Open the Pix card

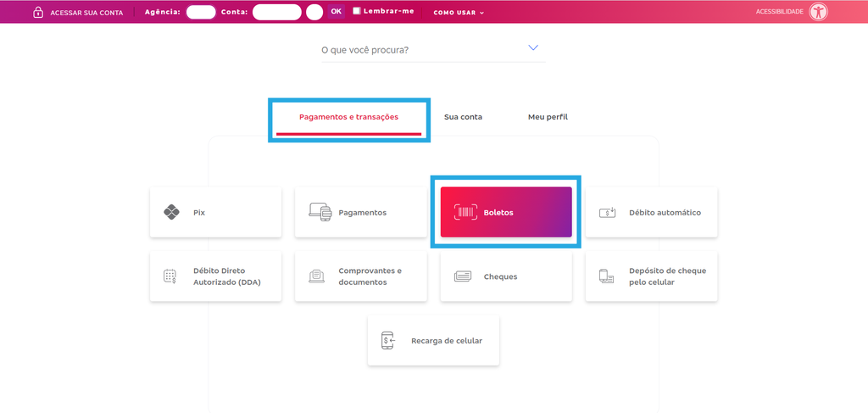click(x=215, y=213)
